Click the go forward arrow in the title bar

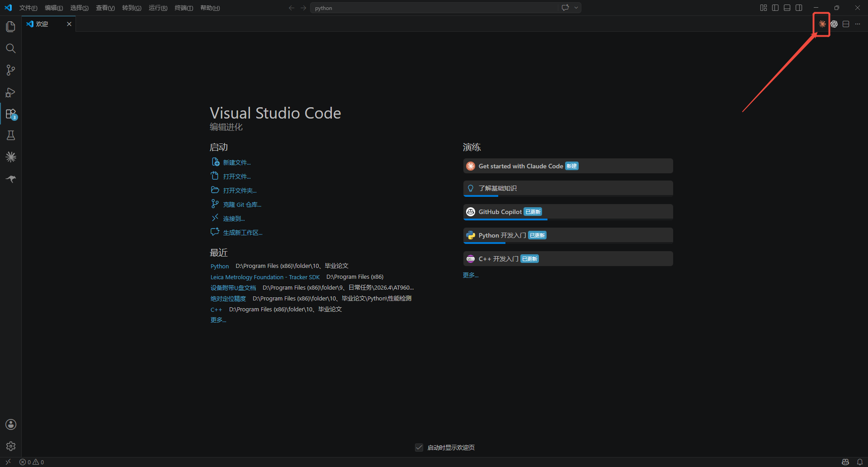(x=303, y=8)
